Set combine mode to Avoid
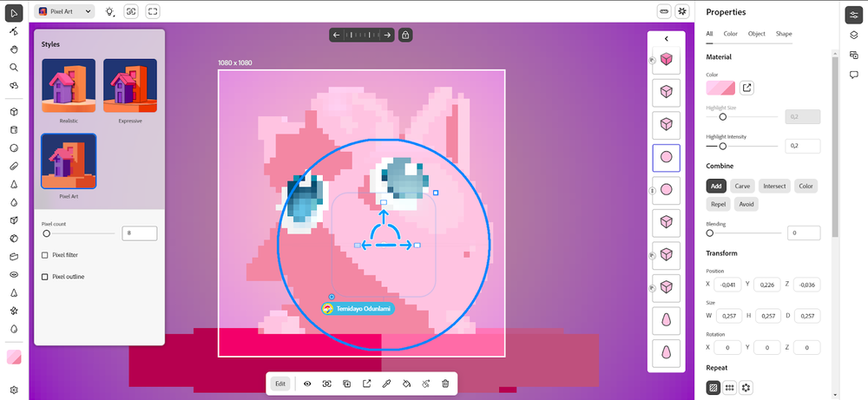The height and width of the screenshot is (400, 868). pos(746,204)
